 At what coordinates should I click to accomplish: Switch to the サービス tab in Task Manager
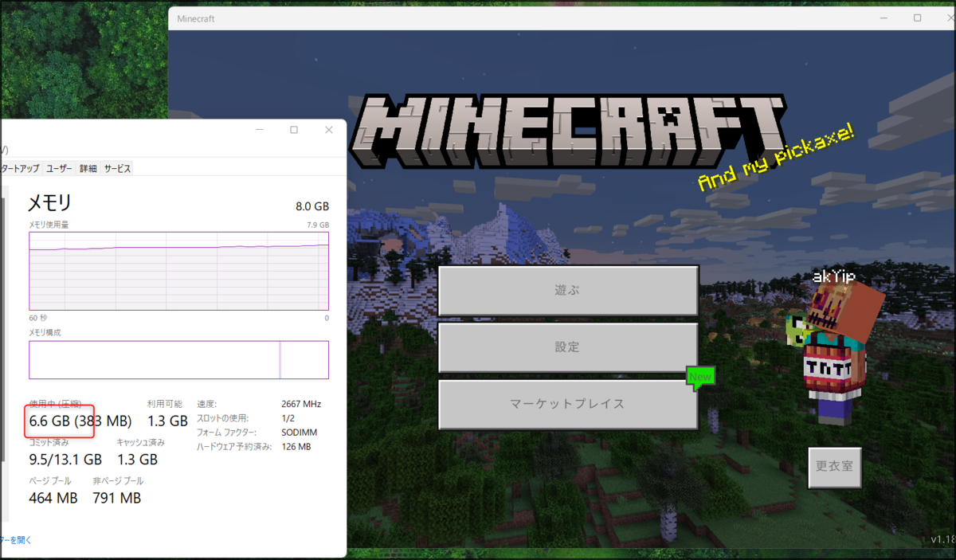tap(117, 169)
